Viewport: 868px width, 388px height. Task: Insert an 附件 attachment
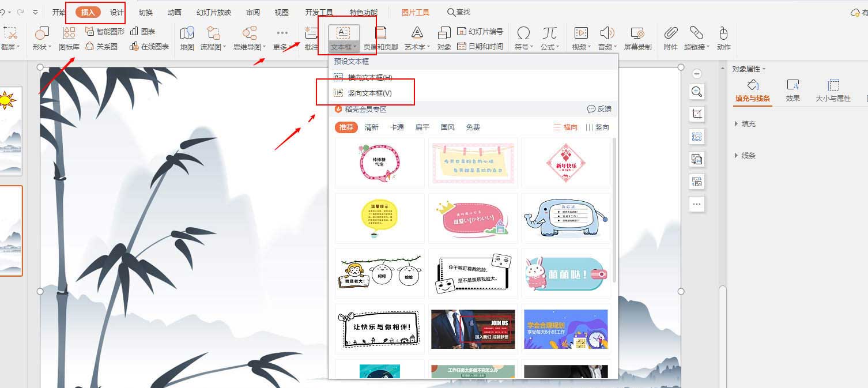tap(670, 38)
